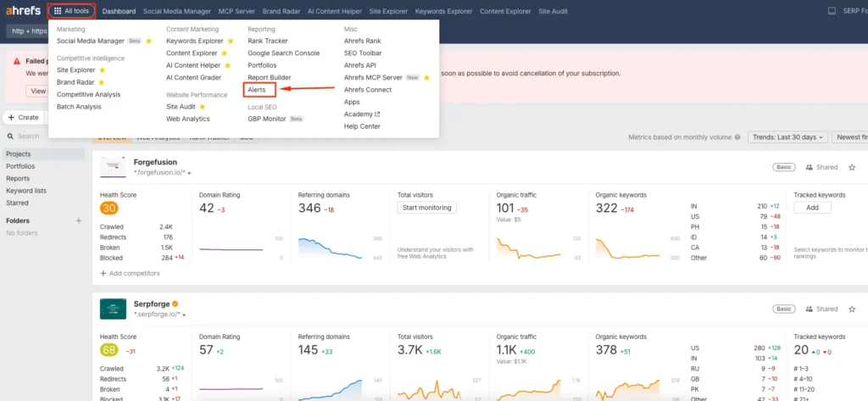This screenshot has height=401, width=868.
Task: Star the Serpforge project
Action: tap(852, 309)
